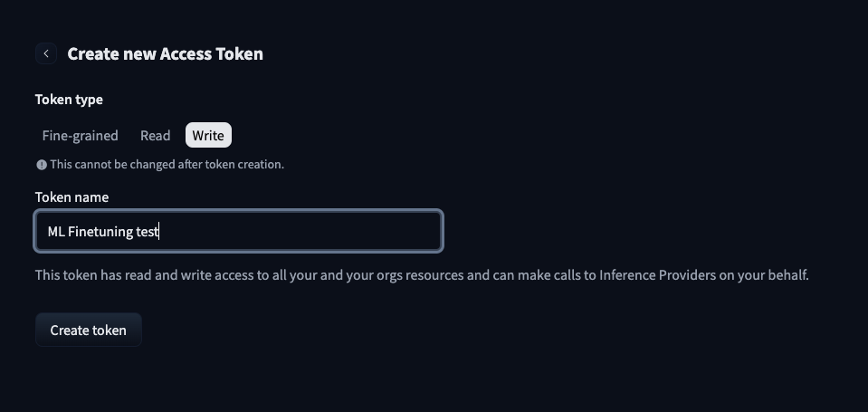Screen dimensions: 868x412
Task: Focus the Token name input field
Action: pyautogui.click(x=239, y=232)
